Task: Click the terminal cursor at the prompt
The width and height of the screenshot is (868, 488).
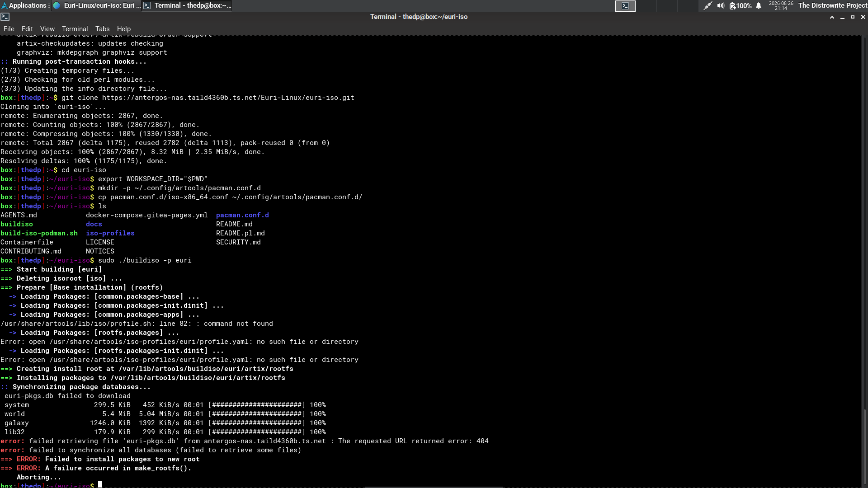Action: click(x=100, y=485)
